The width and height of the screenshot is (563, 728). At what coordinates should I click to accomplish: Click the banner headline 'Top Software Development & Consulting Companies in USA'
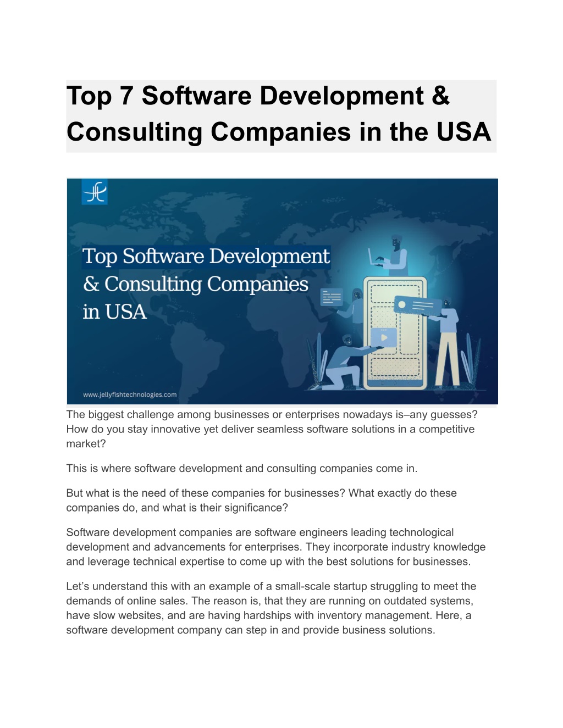point(206,284)
